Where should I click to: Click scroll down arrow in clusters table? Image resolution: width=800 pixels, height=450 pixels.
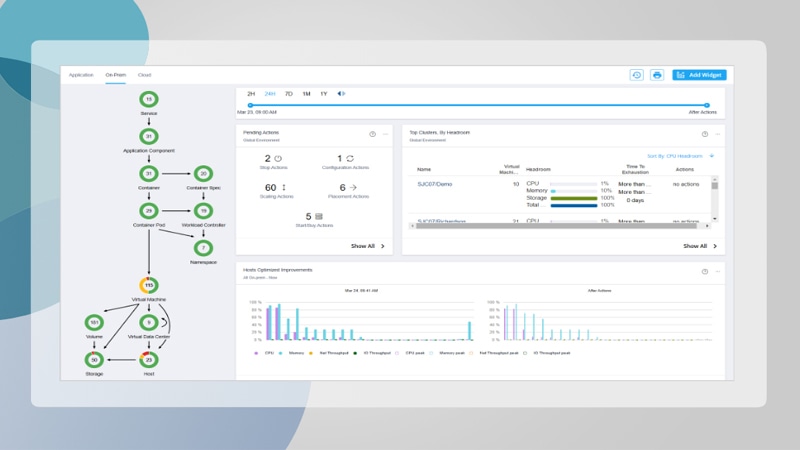tap(715, 219)
